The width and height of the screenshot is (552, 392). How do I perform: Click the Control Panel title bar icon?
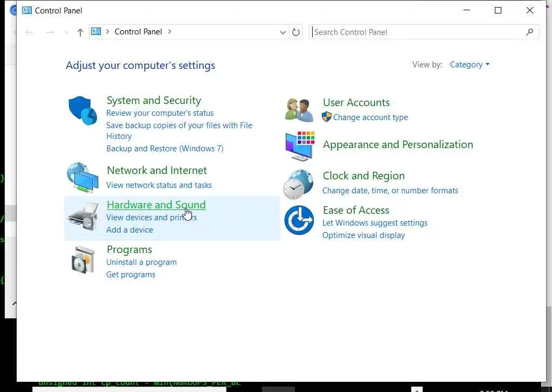tap(27, 11)
